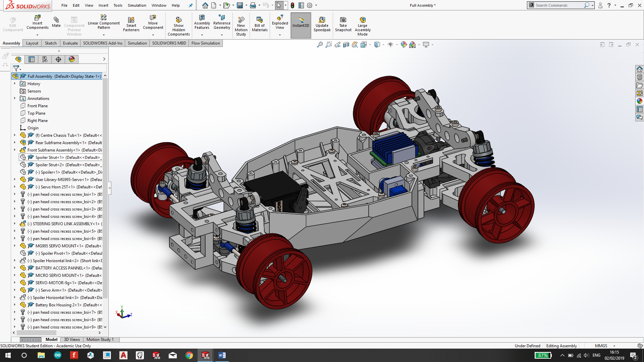Click the Large Assembly Mode button
Screen dimensions: 644x362
[363, 25]
